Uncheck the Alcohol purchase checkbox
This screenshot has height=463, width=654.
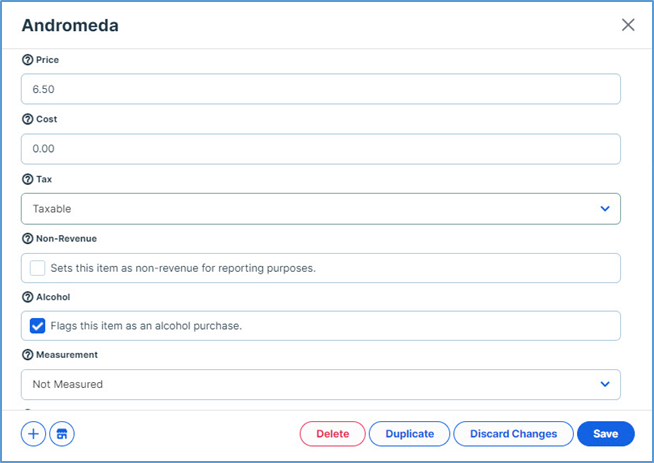pyautogui.click(x=38, y=326)
